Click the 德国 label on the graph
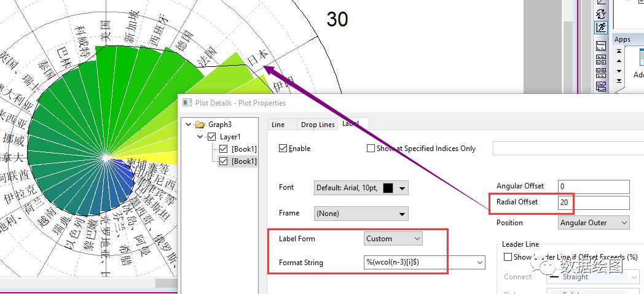Viewport: 644px width, 294px height. tap(184, 41)
